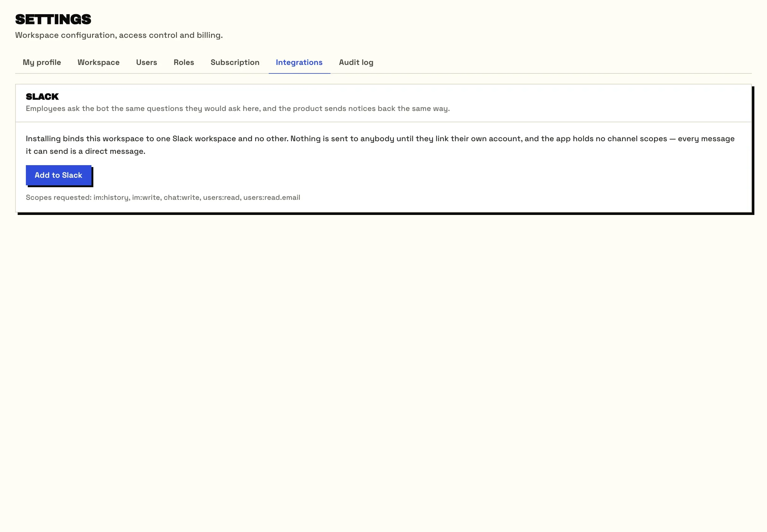Click the 'Scopes requested' text line
The height and width of the screenshot is (532, 767).
pyautogui.click(x=163, y=197)
